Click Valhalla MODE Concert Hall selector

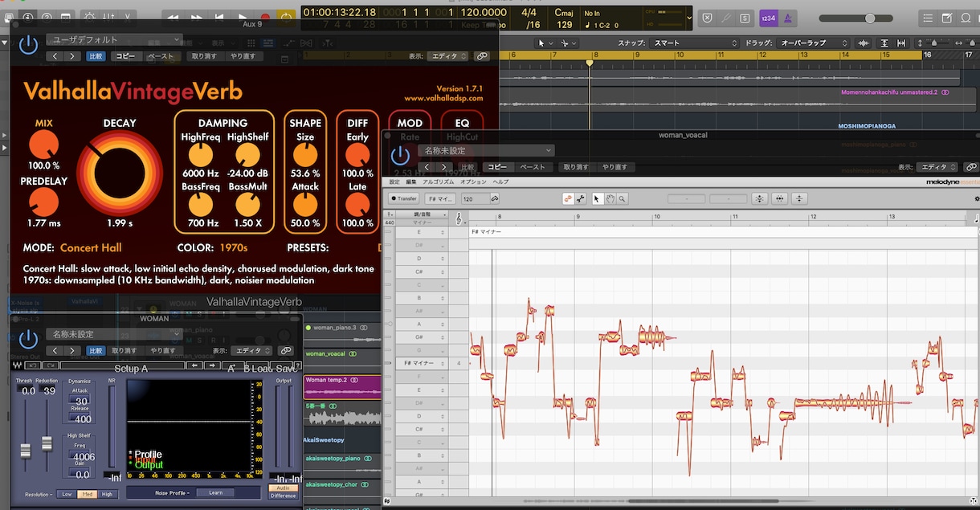point(91,248)
